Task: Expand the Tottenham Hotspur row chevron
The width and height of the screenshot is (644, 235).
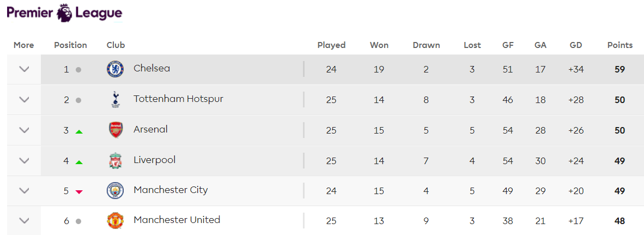Action: point(24,100)
